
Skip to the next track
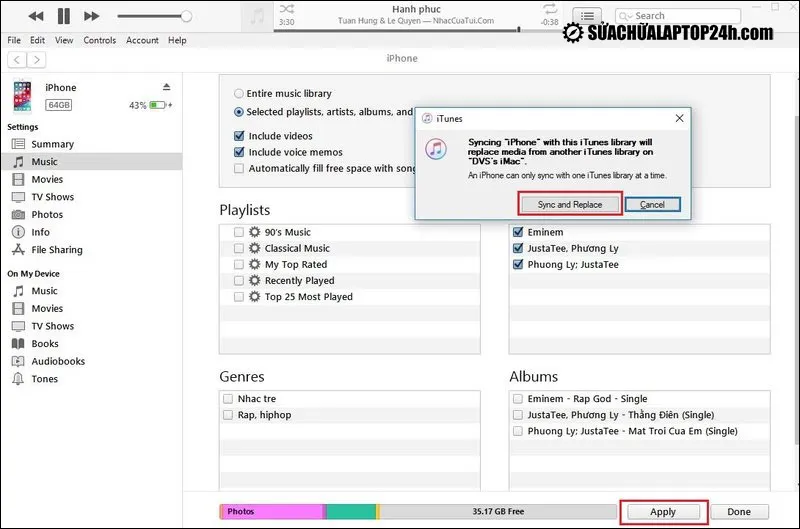[x=92, y=16]
